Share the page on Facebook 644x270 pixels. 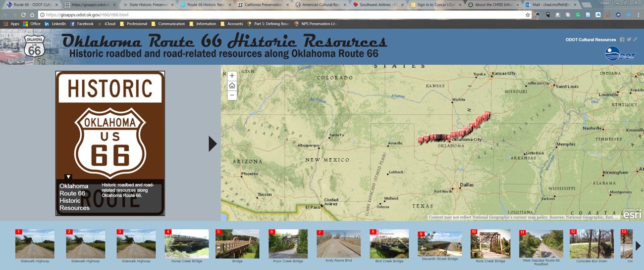click(x=622, y=40)
